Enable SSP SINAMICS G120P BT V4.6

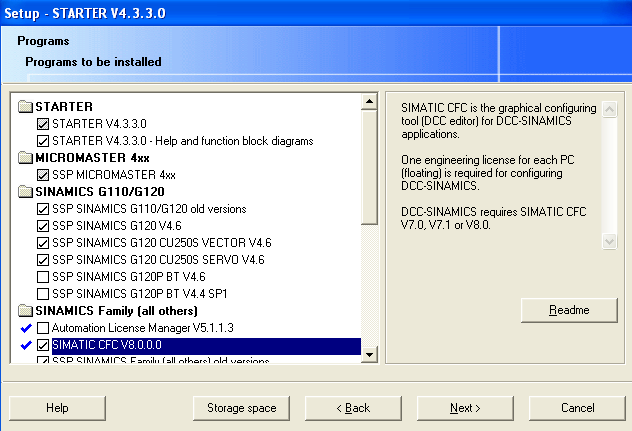click(x=43, y=277)
